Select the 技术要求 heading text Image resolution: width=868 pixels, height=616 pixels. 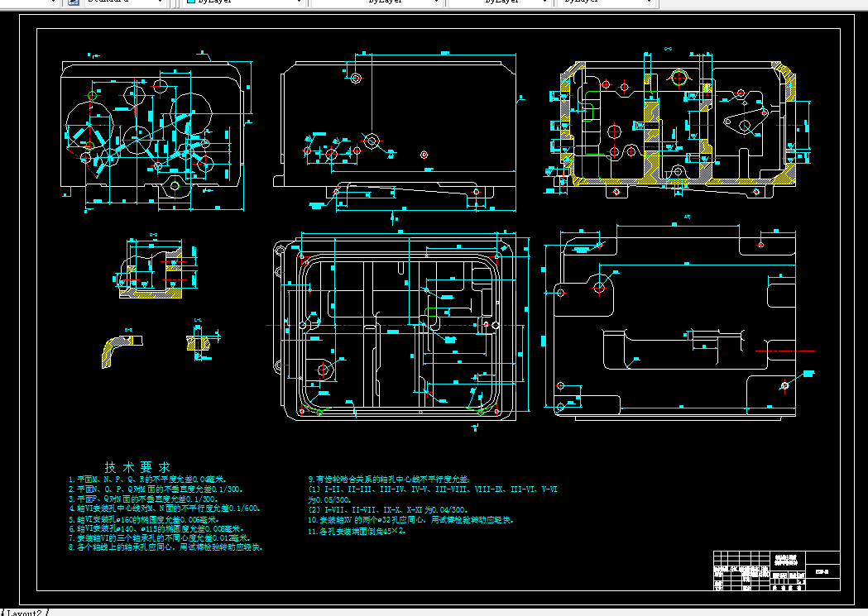point(137,466)
